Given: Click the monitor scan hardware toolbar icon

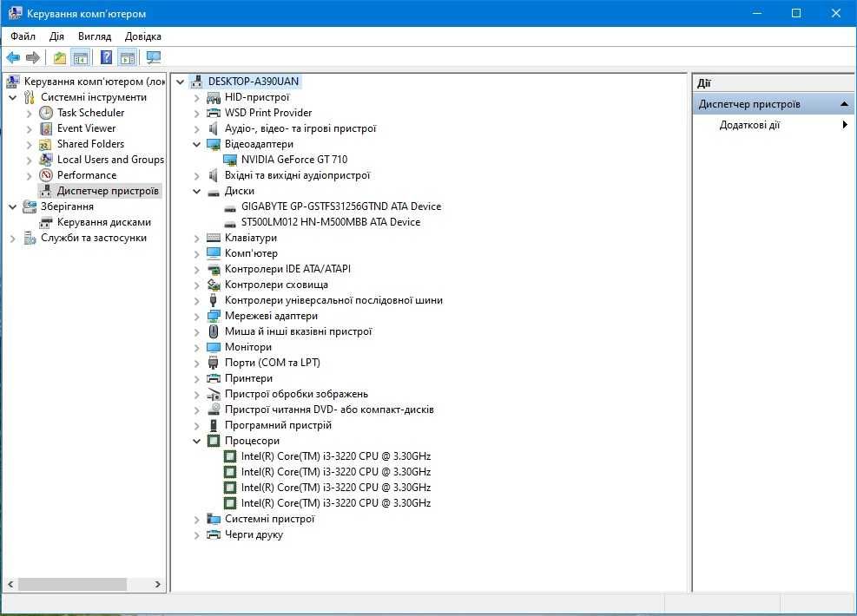Looking at the screenshot, I should (x=154, y=57).
